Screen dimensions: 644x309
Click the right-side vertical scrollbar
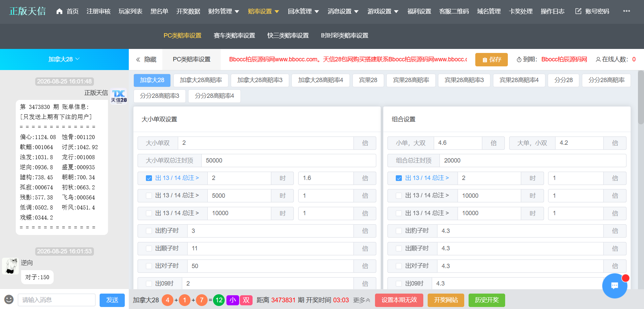(x=641, y=97)
